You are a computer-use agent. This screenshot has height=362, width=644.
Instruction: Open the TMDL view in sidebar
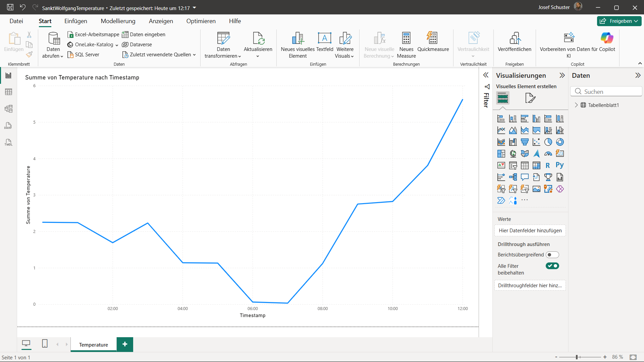[x=8, y=142]
